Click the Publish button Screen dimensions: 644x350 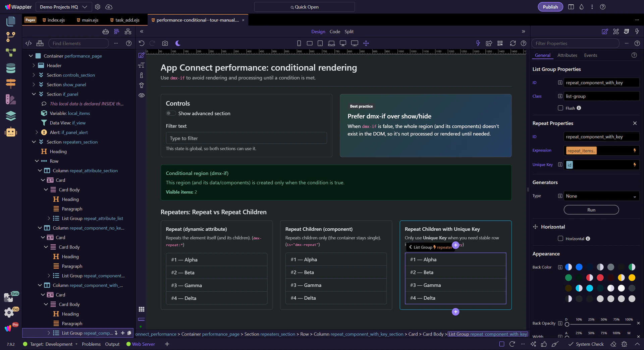[x=550, y=7]
